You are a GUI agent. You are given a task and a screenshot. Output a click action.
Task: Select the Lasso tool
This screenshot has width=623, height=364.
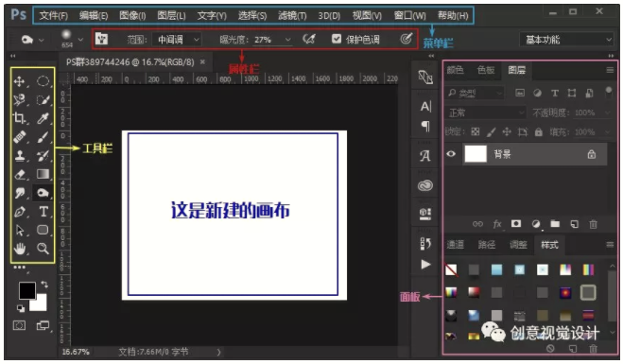coord(19,99)
